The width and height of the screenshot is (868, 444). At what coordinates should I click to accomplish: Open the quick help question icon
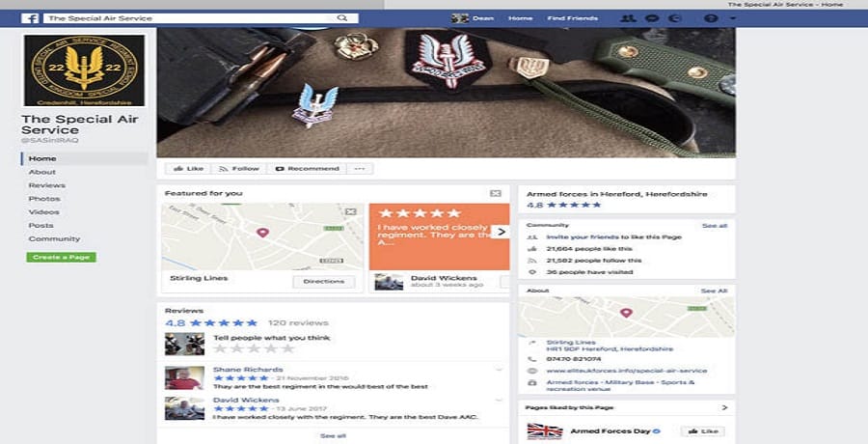point(712,18)
